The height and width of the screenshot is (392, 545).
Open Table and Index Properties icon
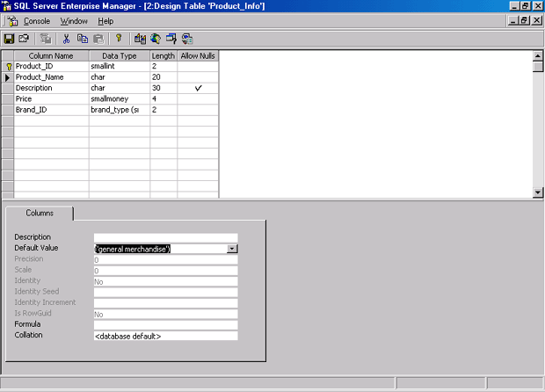(x=140, y=39)
